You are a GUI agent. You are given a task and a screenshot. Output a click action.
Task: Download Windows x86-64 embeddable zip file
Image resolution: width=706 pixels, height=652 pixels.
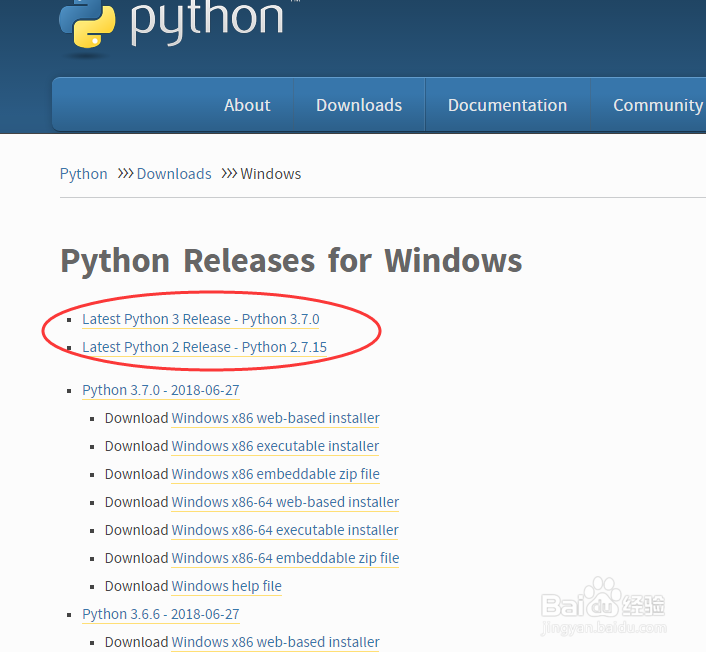[285, 558]
